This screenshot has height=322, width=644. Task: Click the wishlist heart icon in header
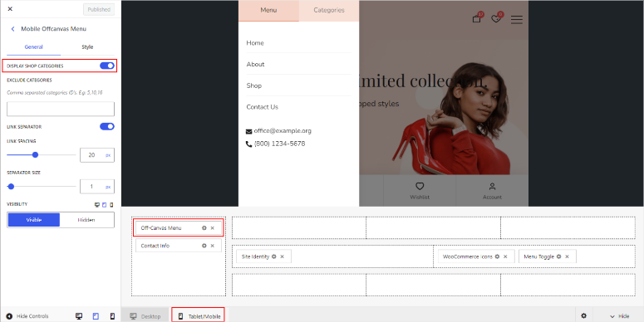click(496, 18)
